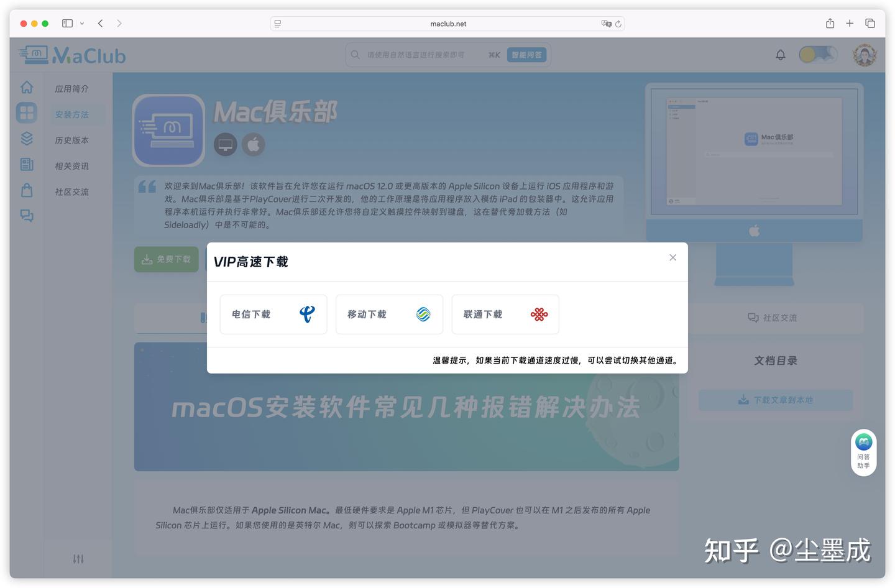Screen dimensions: 895x588
Task: Click the desktop monitor platform icon
Action: tap(226, 145)
